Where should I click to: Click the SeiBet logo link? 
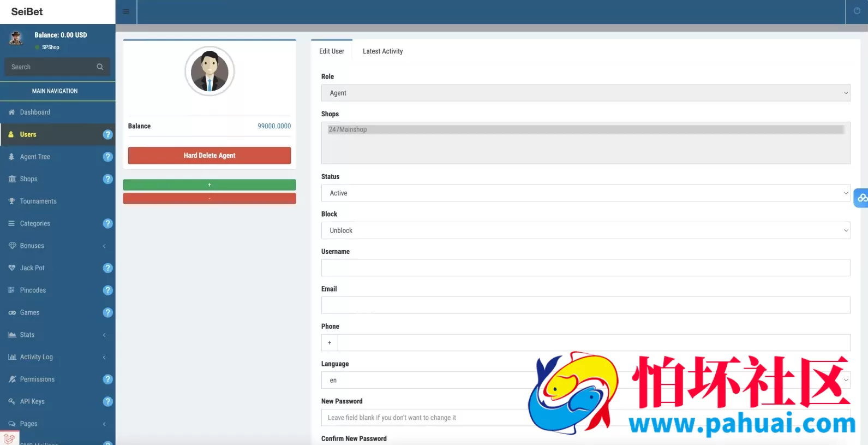[x=27, y=11]
